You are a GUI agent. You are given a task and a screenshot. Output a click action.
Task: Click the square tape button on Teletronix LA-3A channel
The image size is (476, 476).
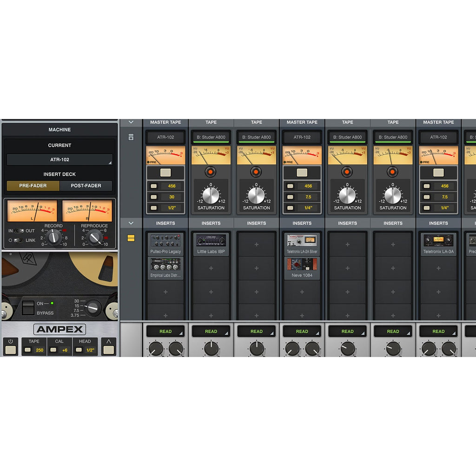(x=438, y=172)
